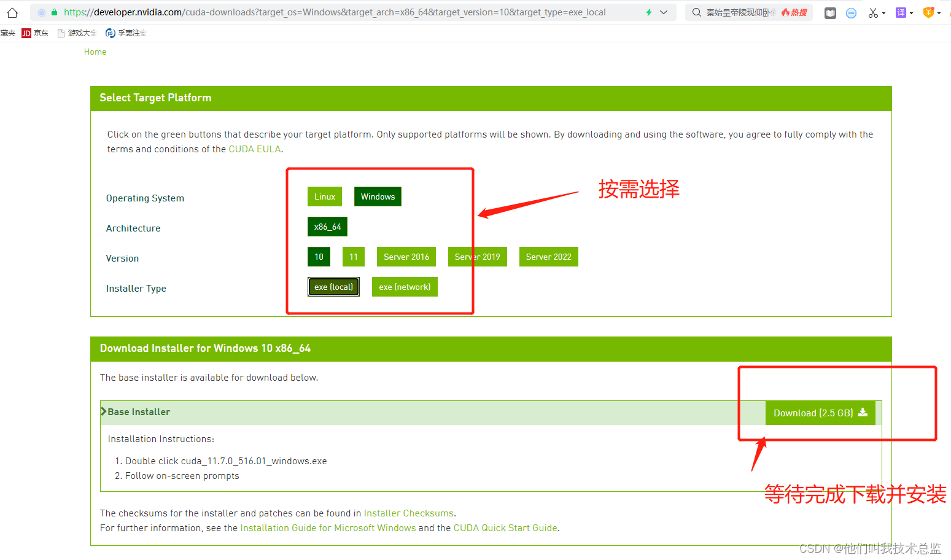
Task: Select Windows version 10
Action: [x=319, y=257]
